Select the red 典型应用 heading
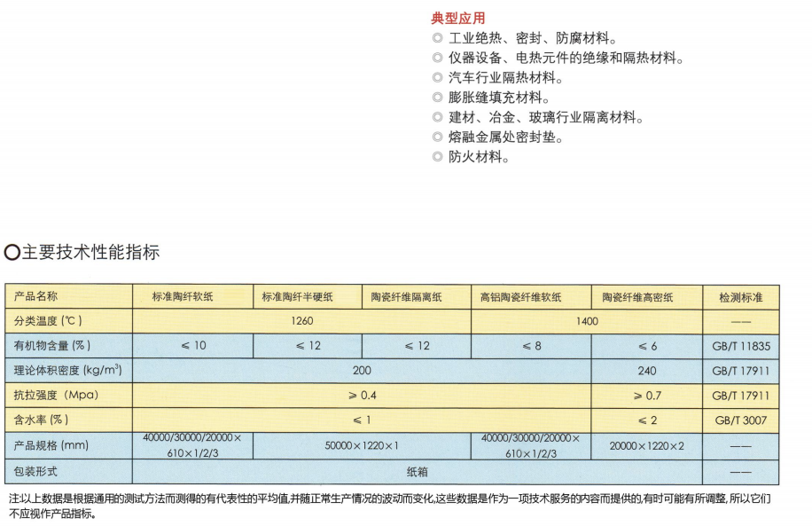 click(x=457, y=18)
